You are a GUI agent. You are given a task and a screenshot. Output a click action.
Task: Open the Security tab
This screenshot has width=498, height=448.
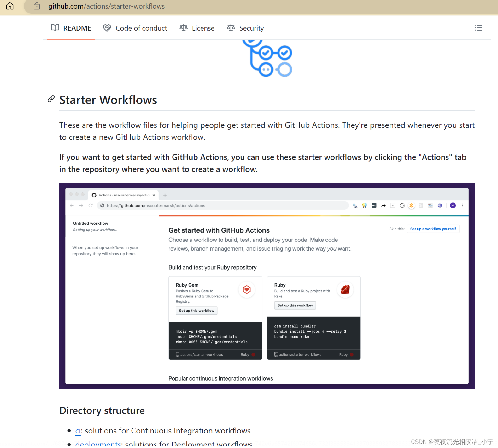click(245, 28)
